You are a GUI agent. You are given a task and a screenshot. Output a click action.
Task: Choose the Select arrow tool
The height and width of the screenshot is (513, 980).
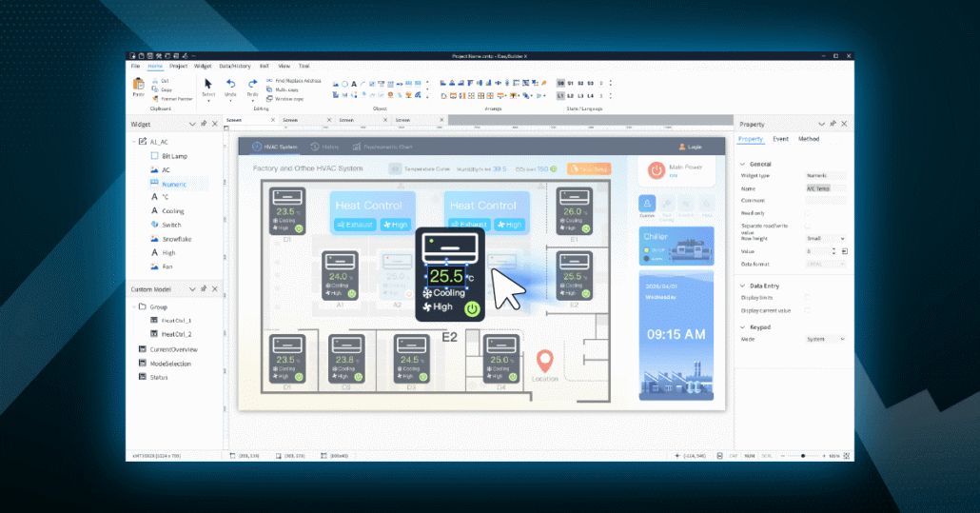208,84
